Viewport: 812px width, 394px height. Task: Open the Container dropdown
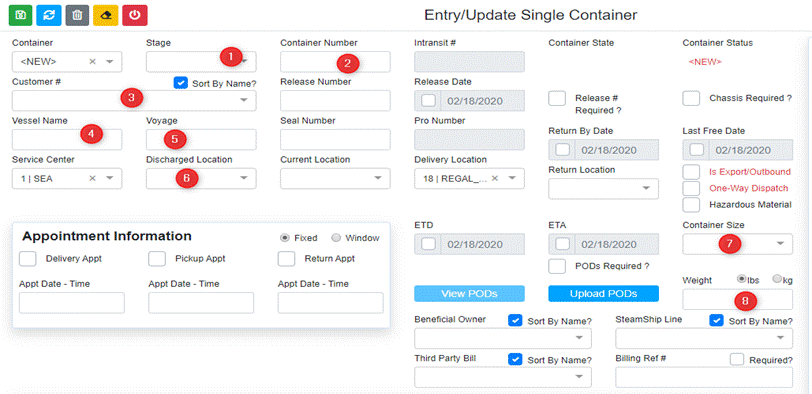point(110,62)
